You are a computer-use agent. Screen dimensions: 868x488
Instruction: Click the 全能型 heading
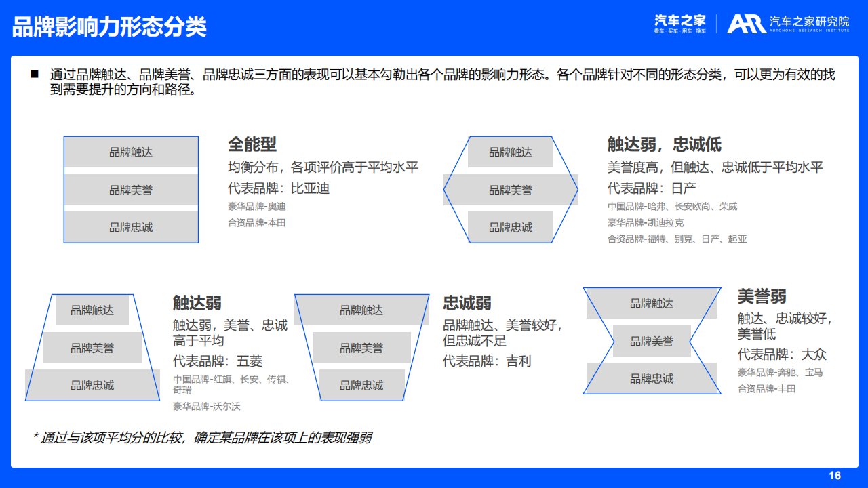252,144
